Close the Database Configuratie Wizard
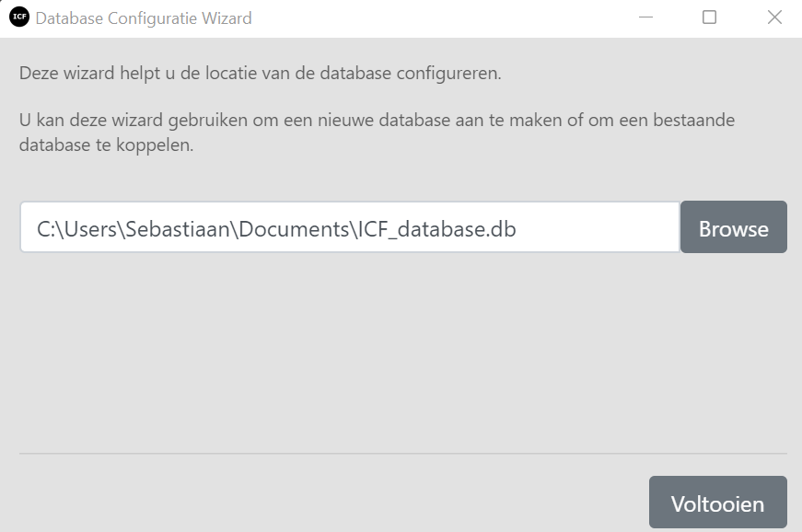This screenshot has height=532, width=802. (x=774, y=17)
